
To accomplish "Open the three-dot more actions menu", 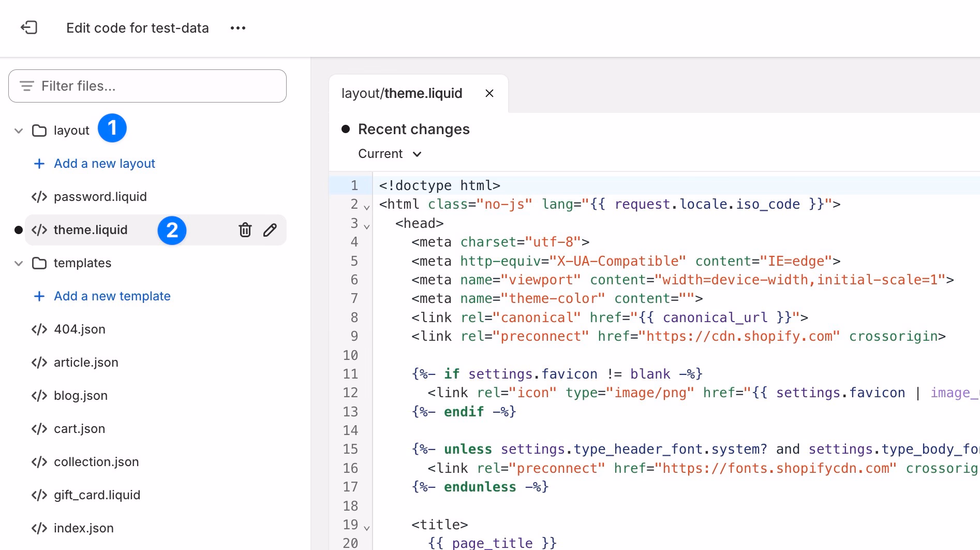I will 238,28.
